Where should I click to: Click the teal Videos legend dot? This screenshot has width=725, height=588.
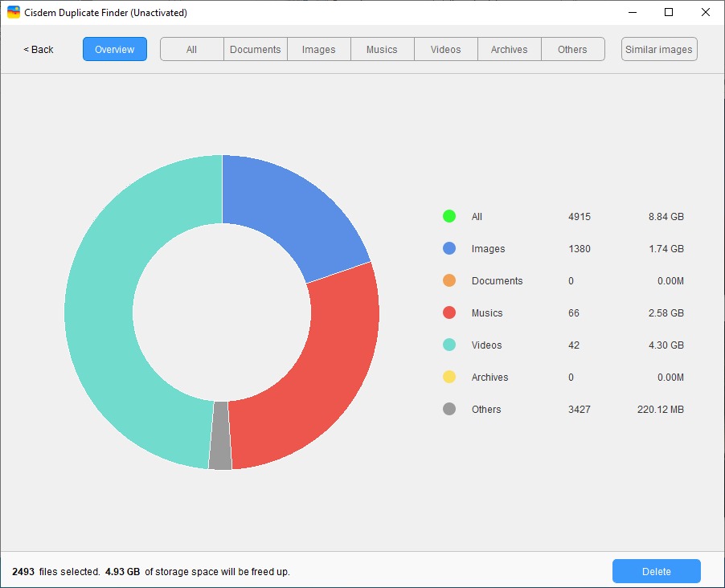(x=449, y=345)
